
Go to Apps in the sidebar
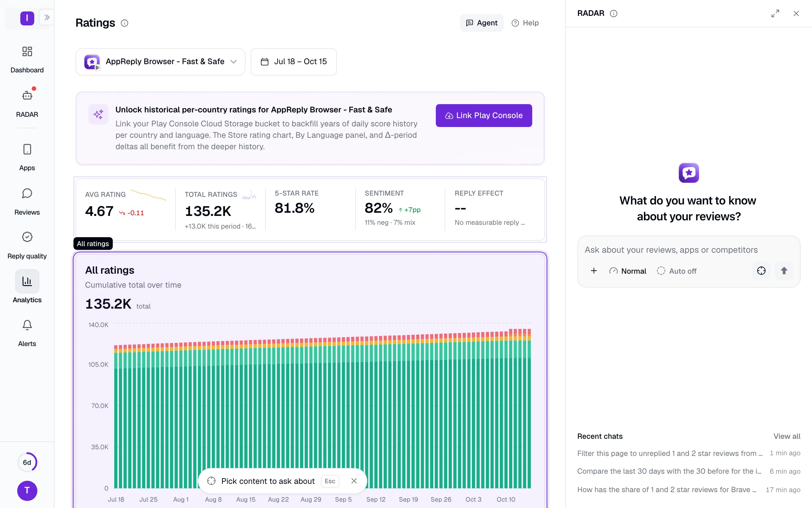click(x=27, y=157)
